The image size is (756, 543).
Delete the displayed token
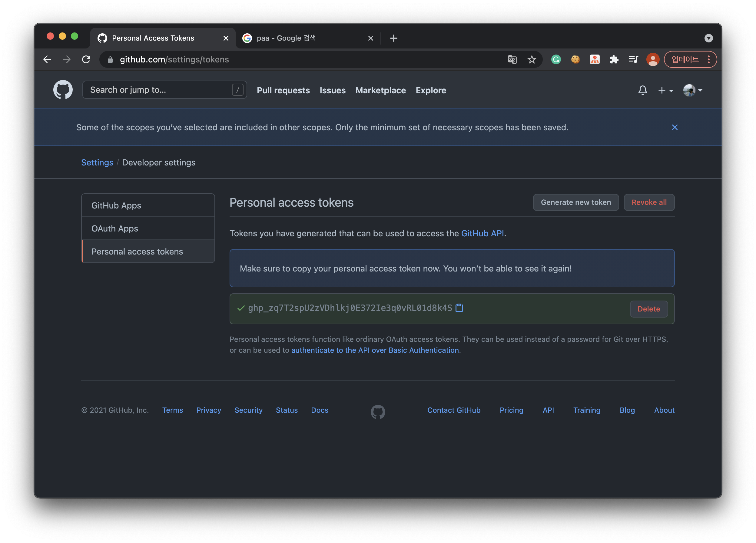point(648,309)
